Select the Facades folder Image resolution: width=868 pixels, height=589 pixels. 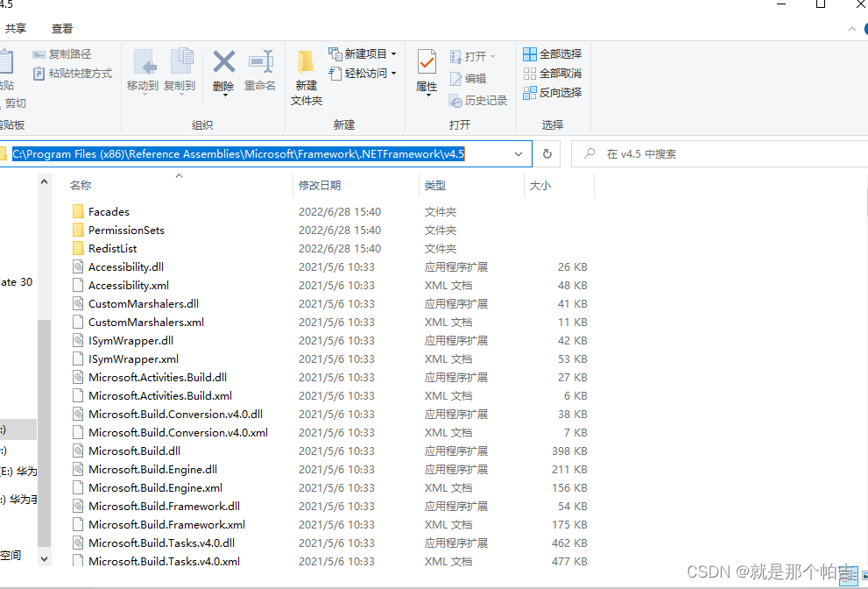pyautogui.click(x=109, y=211)
